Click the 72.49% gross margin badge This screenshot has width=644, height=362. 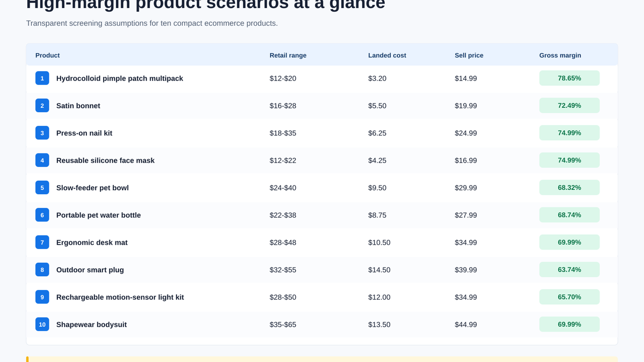click(569, 106)
